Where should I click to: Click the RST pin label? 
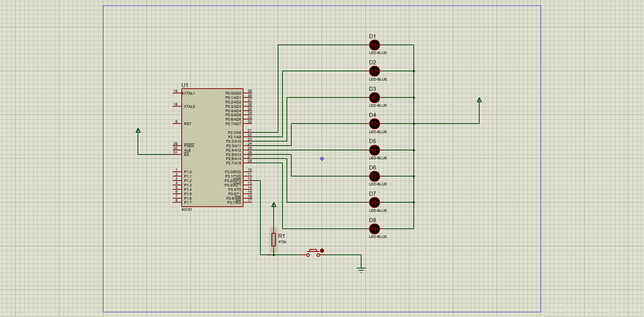[188, 124]
